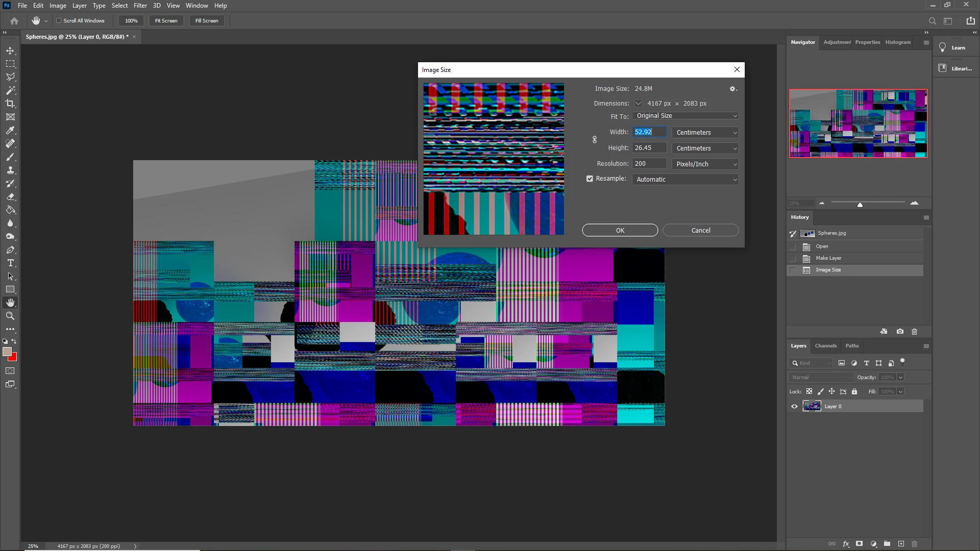
Task: Select the Horizontal Type tool
Action: 10,263
